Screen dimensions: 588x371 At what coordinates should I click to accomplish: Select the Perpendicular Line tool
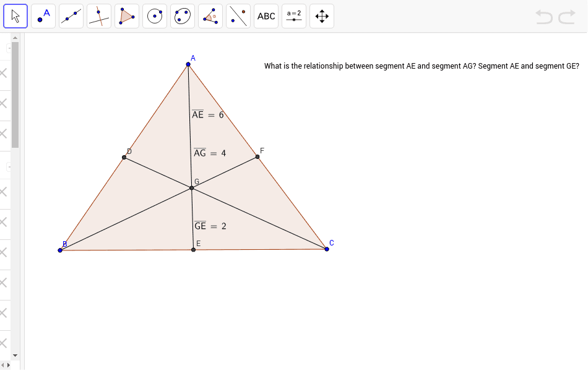click(x=99, y=16)
